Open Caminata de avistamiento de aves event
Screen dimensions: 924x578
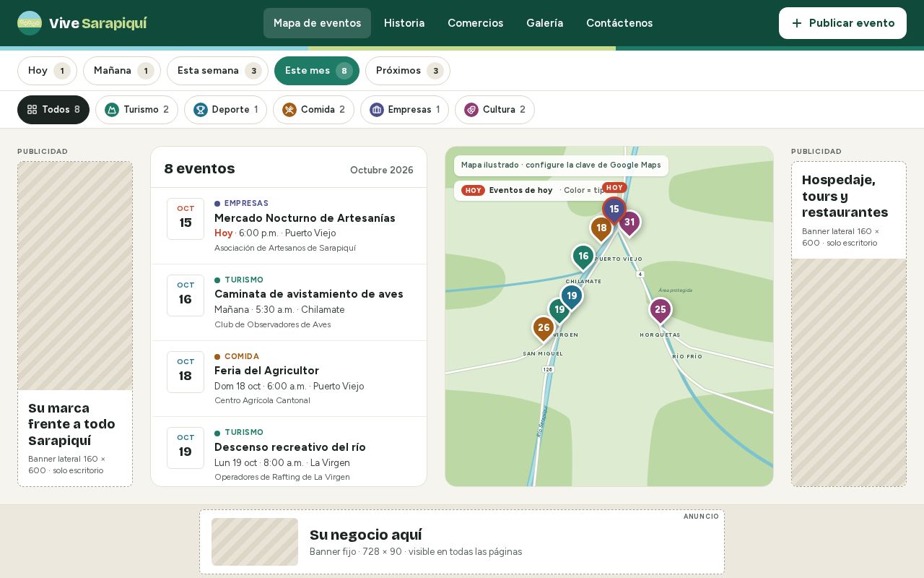point(289,303)
